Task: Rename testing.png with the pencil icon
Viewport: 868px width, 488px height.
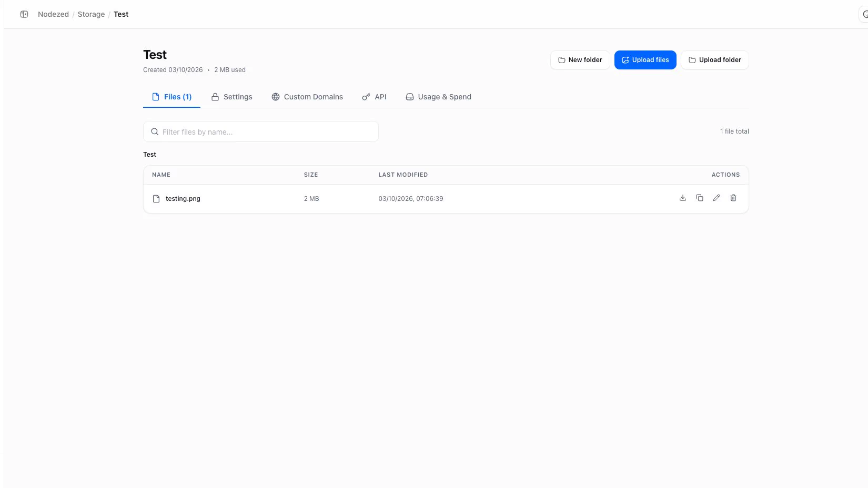Action: (x=716, y=198)
